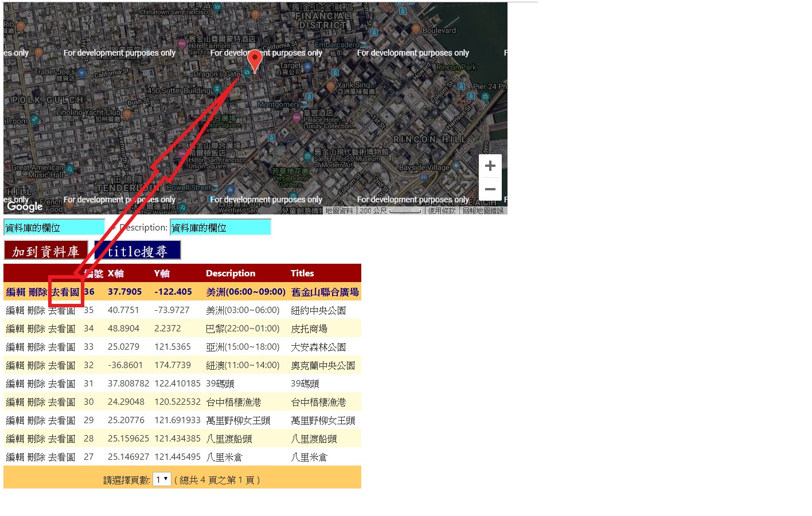Click 去看圖 for row 32
Viewport: 812px width, 516px height.
pyautogui.click(x=61, y=365)
